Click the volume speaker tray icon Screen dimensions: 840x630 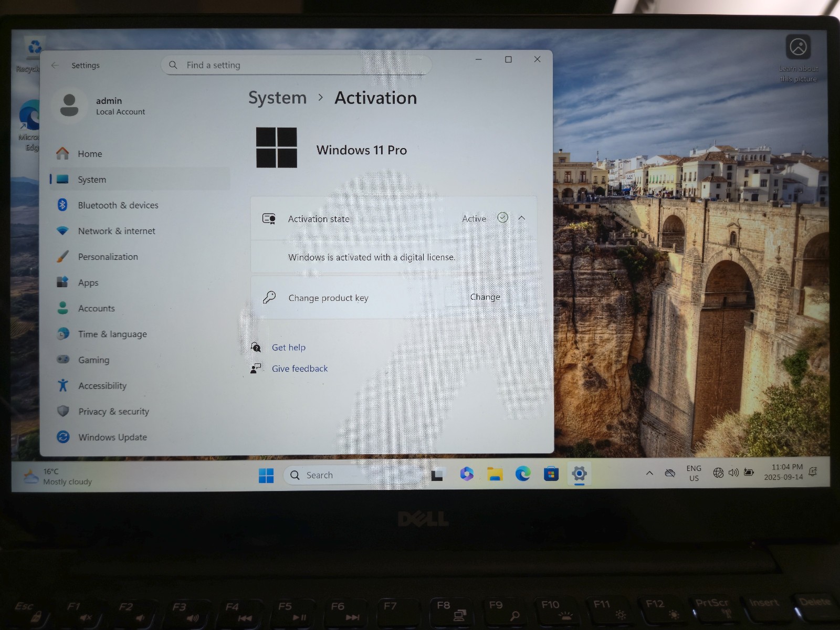[733, 473]
